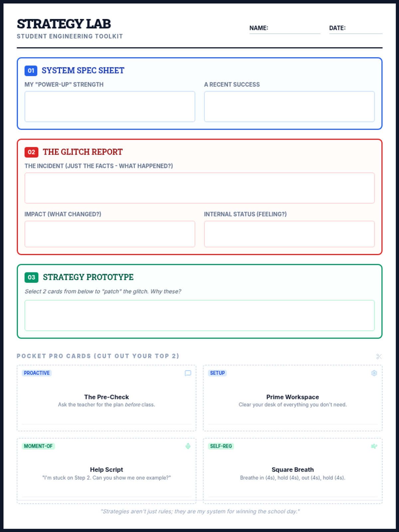The width and height of the screenshot is (399, 532).
Task: Select the MOMENT-OF tag label
Action: (x=38, y=446)
